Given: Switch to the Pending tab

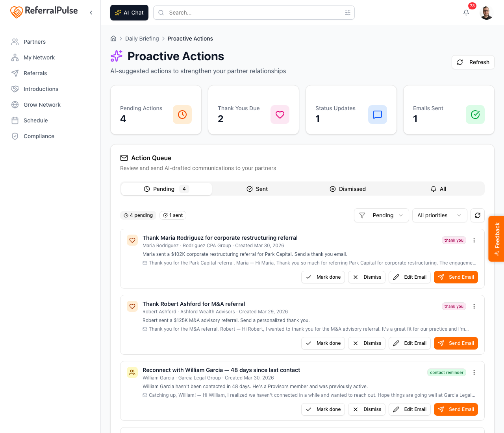Looking at the screenshot, I should point(167,189).
